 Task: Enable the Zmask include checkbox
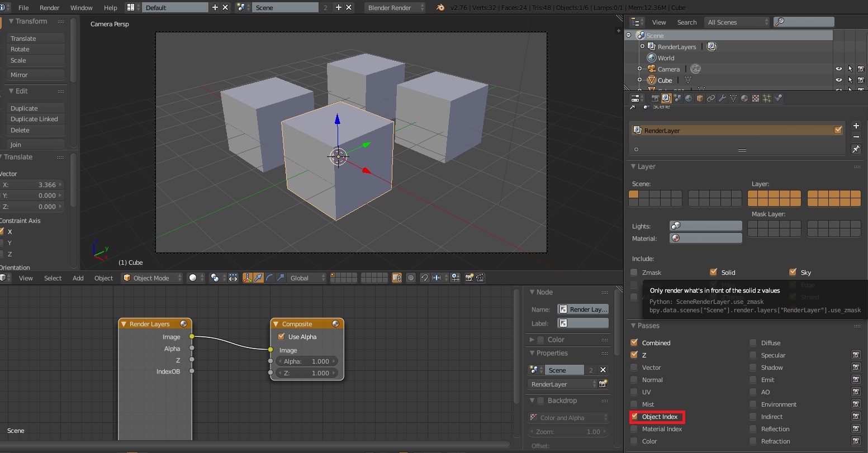tap(634, 273)
